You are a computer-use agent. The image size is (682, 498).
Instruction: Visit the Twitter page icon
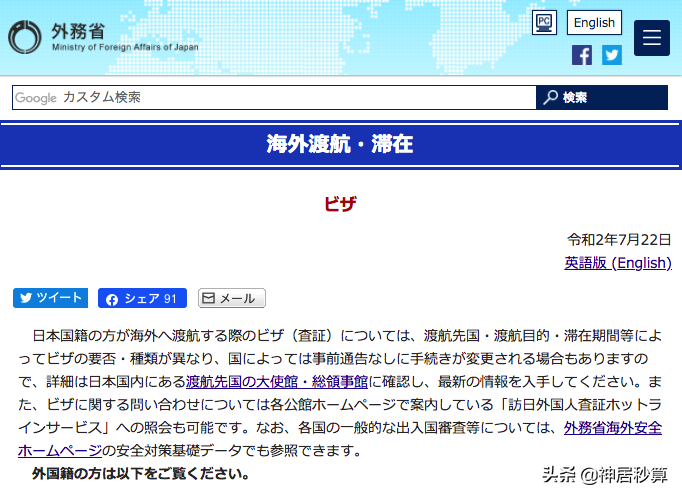(612, 55)
